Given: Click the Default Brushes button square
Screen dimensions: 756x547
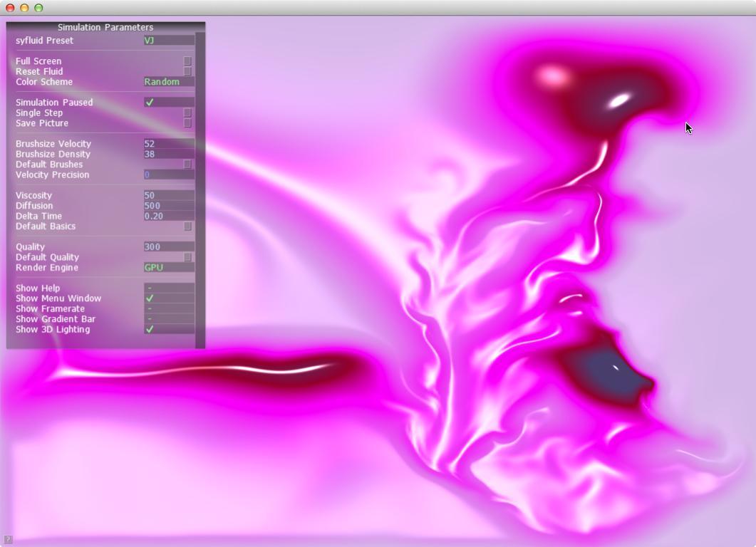Looking at the screenshot, I should [x=187, y=164].
